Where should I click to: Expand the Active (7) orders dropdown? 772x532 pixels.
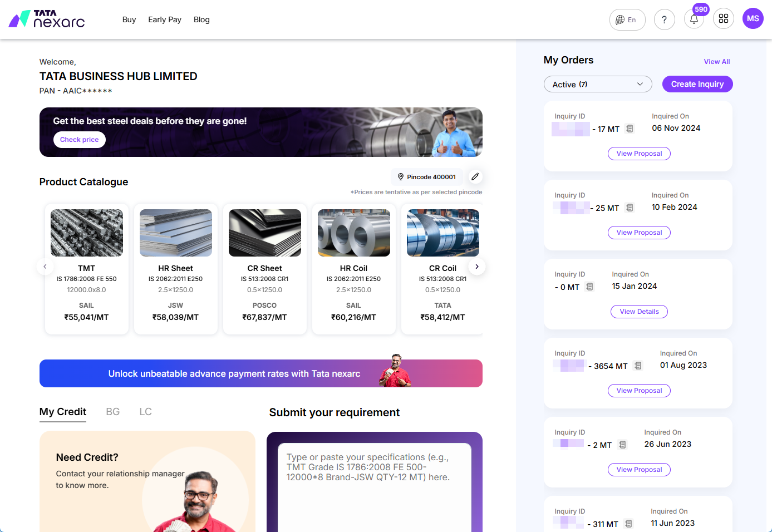(598, 84)
